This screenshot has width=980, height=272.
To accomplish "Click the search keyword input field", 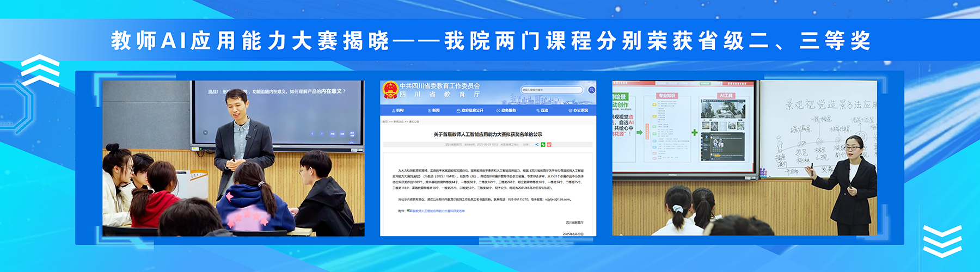I will coord(551,90).
